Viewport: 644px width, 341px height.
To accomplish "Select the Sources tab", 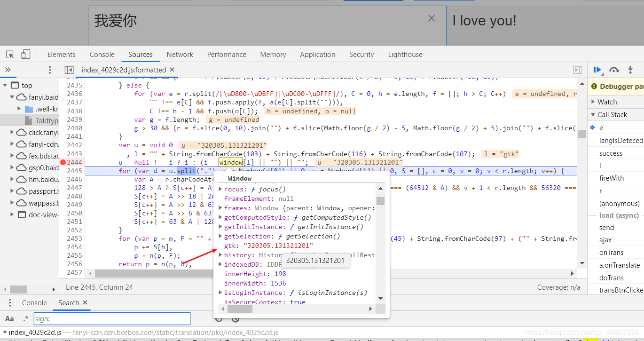I will tap(141, 55).
